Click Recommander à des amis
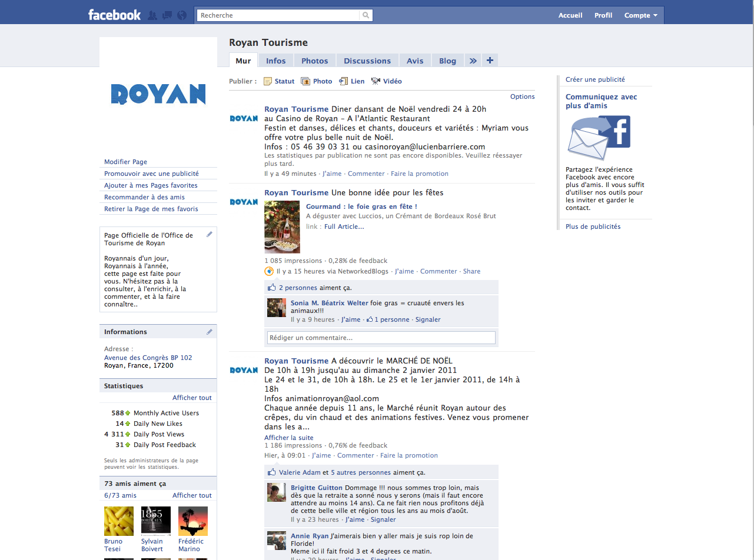Viewport: 754px width, 560px height. point(144,197)
